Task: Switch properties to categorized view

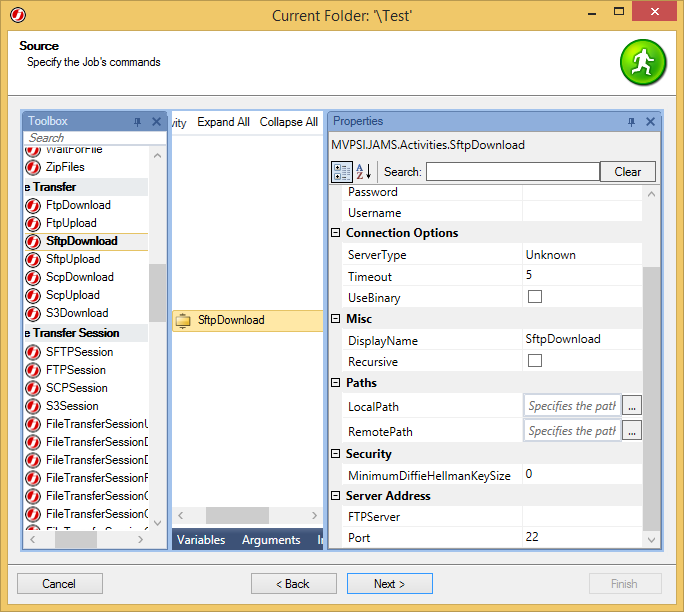Action: click(342, 172)
